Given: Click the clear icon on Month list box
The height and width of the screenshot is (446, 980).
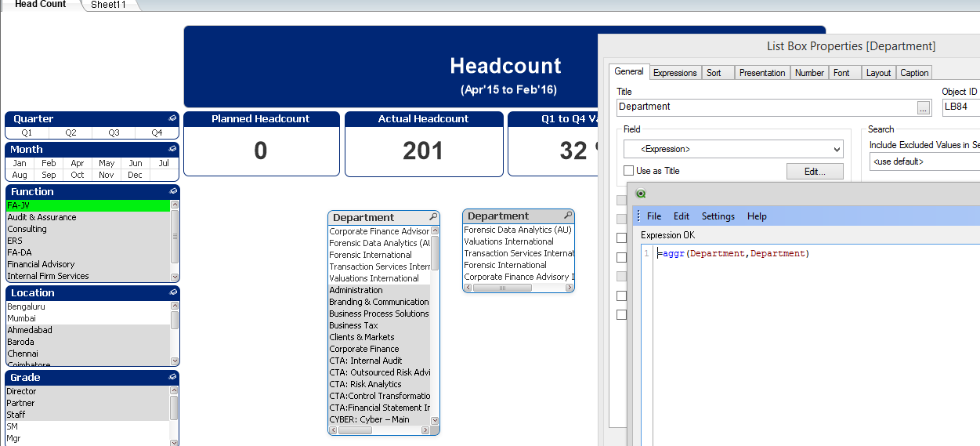Looking at the screenshot, I should pyautogui.click(x=173, y=150).
